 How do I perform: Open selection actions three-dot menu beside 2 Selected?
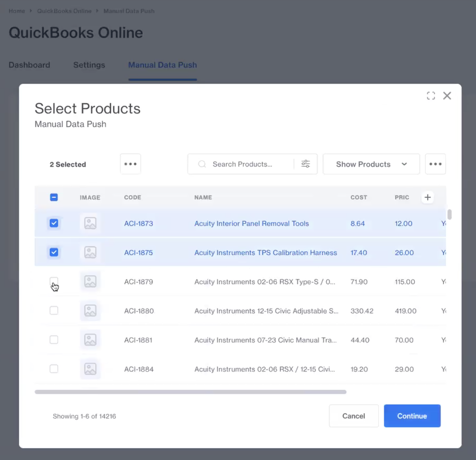pos(130,164)
